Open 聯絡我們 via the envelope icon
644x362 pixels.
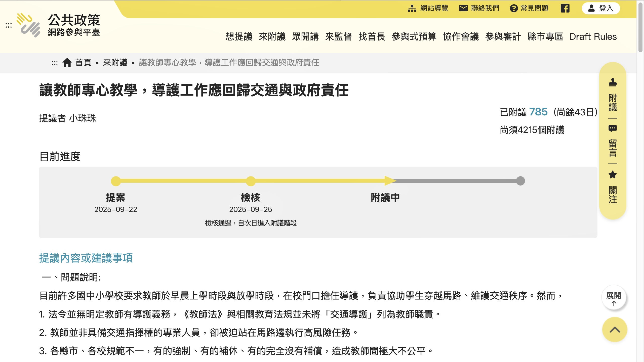pos(464,8)
